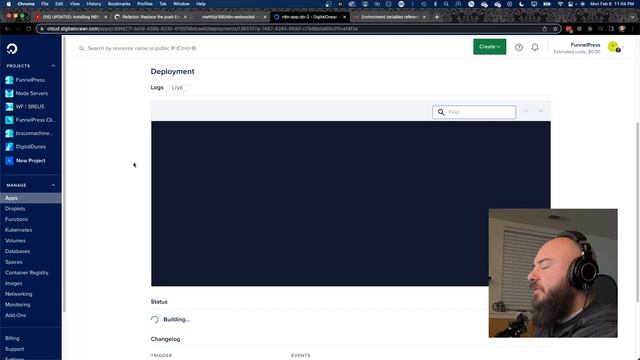Open Support in sidebar
Viewport: 640px width, 360px height.
pos(14,349)
